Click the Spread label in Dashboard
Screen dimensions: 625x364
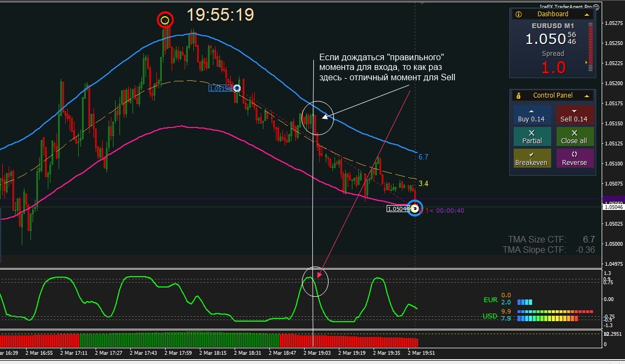click(x=553, y=53)
